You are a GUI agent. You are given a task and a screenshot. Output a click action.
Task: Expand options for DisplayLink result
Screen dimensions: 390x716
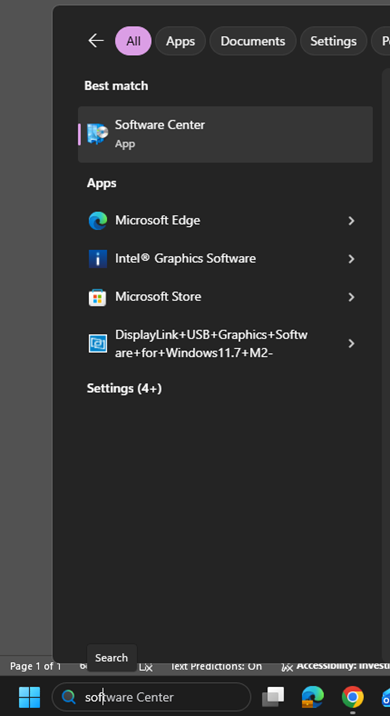coord(351,343)
